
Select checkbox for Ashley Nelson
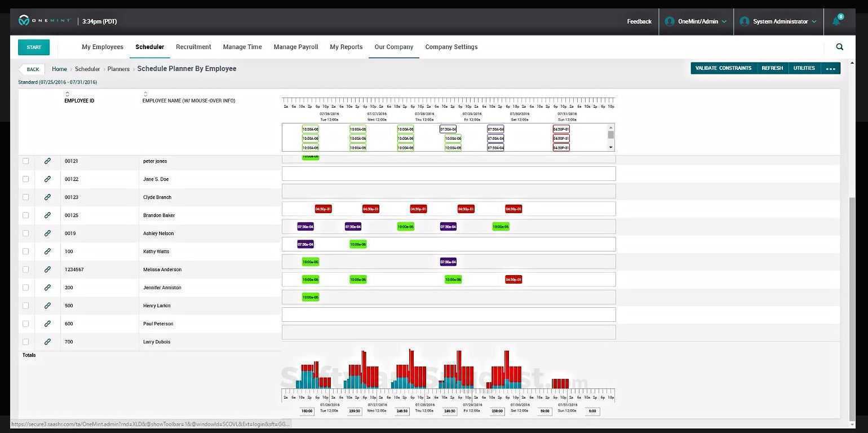tap(25, 233)
